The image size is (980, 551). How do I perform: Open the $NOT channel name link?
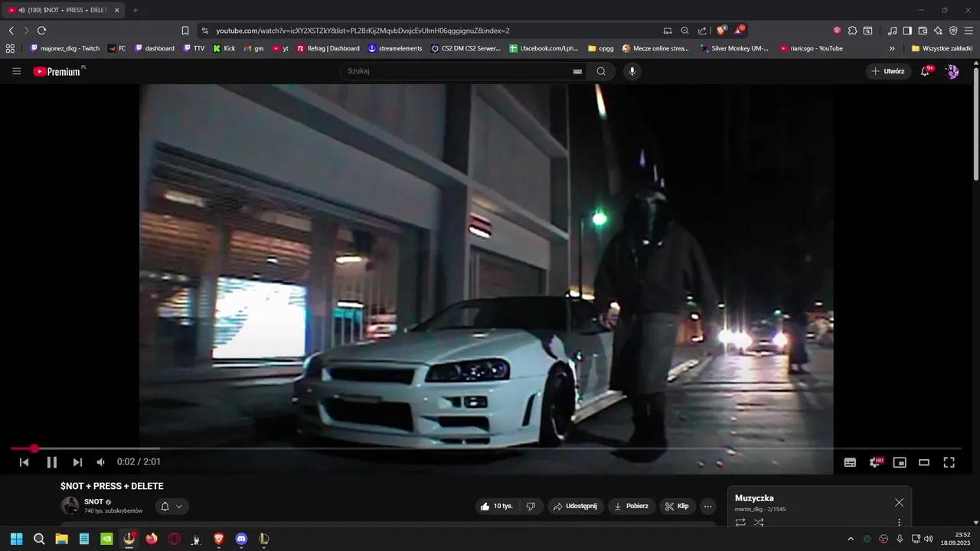click(93, 502)
